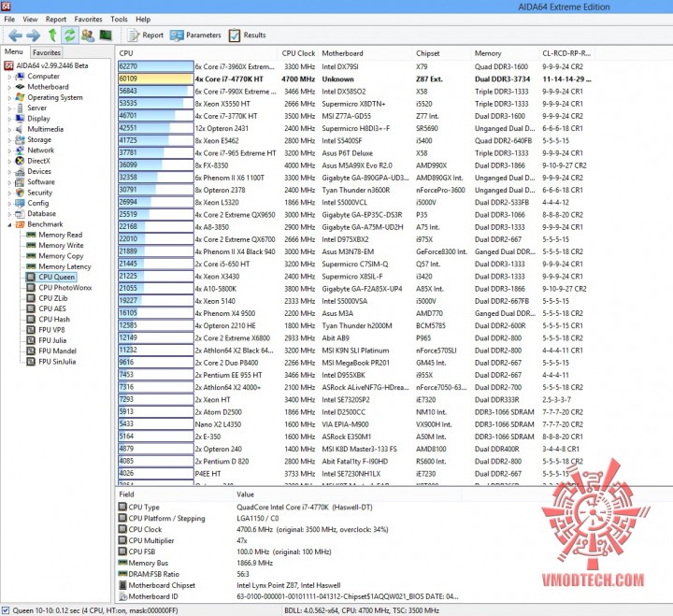673x616 pixels.
Task: Sort by the CPU Clock column header
Action: [298, 53]
